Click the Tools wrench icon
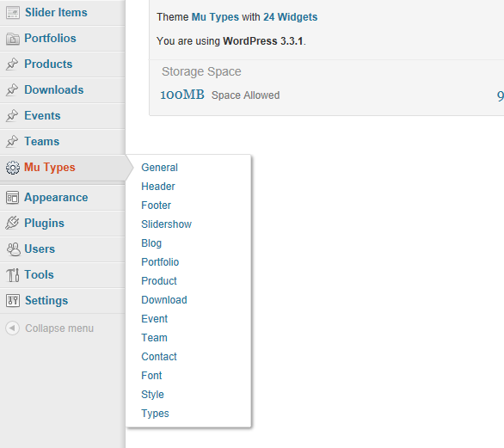Image resolution: width=504 pixels, height=448 pixels. (x=13, y=275)
